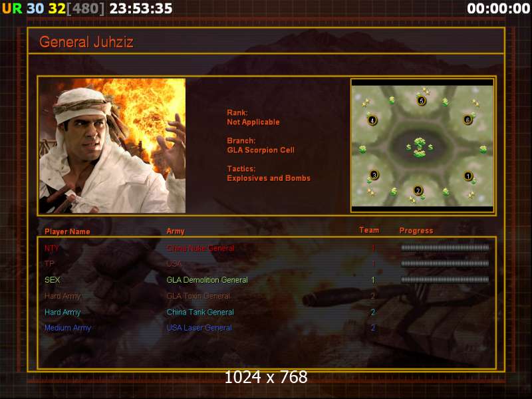Select player name "TP"
Viewport: 532px width, 399px height.
pos(49,263)
